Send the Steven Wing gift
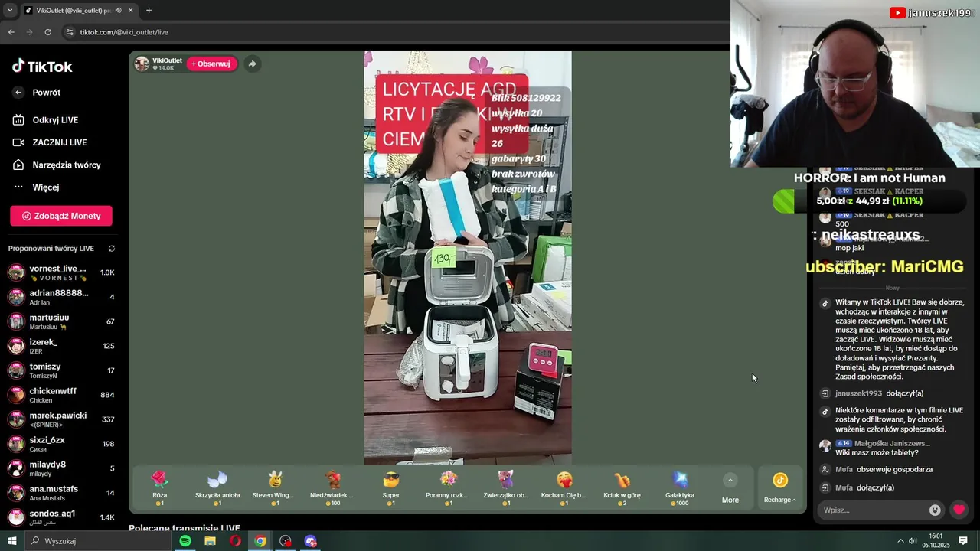The width and height of the screenshot is (980, 551). point(275,489)
